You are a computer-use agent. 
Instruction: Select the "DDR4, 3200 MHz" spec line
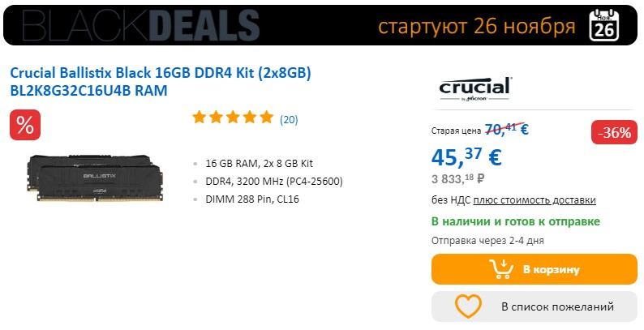[x=274, y=181]
